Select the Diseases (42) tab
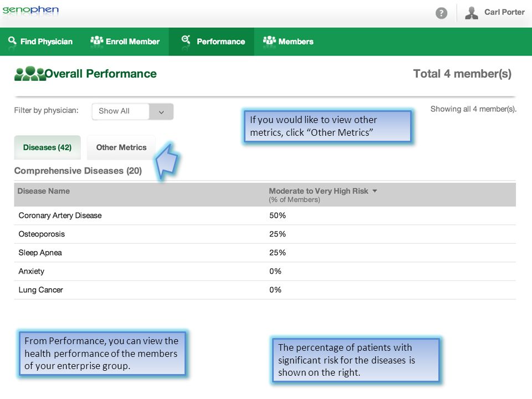This screenshot has width=532, height=399. pos(47,147)
